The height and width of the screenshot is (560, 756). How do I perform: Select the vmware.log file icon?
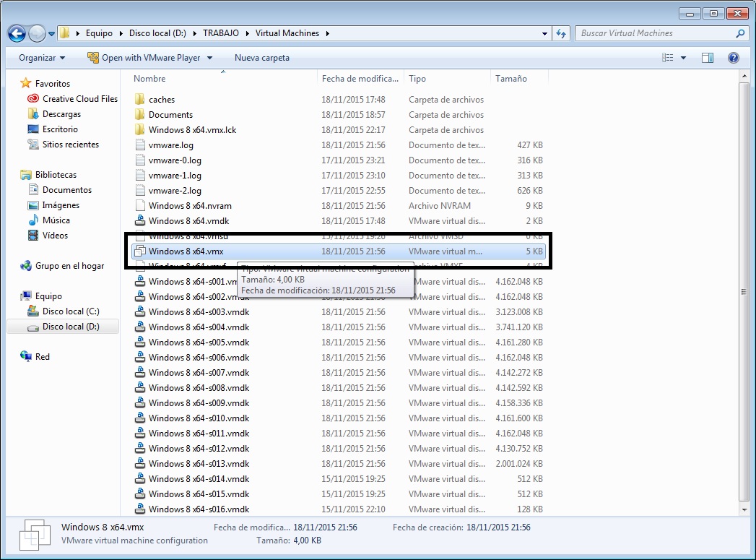pos(140,145)
